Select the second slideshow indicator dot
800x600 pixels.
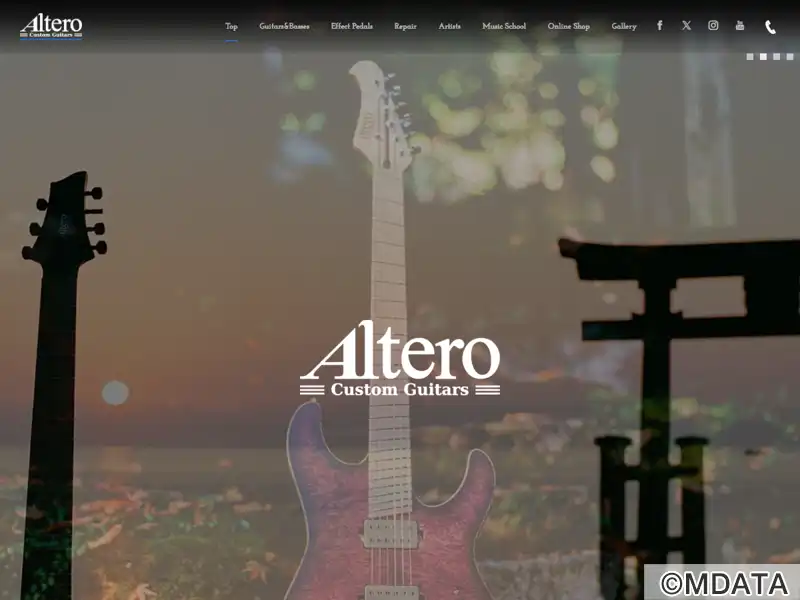[763, 57]
